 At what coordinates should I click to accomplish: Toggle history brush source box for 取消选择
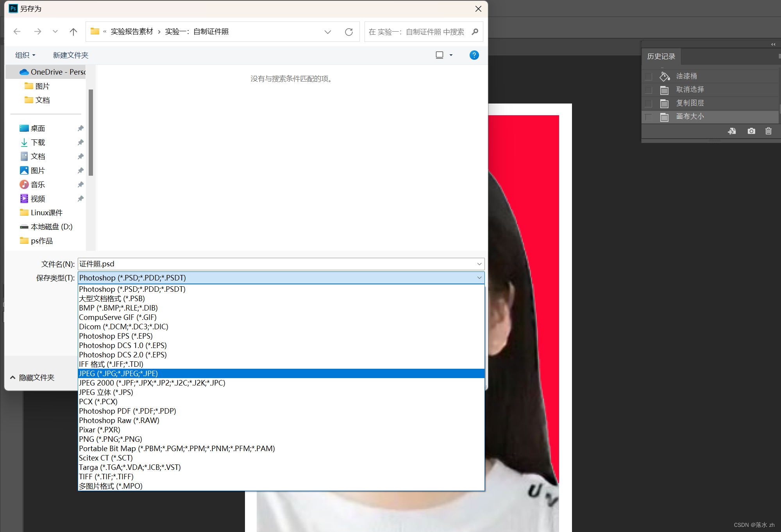click(649, 90)
